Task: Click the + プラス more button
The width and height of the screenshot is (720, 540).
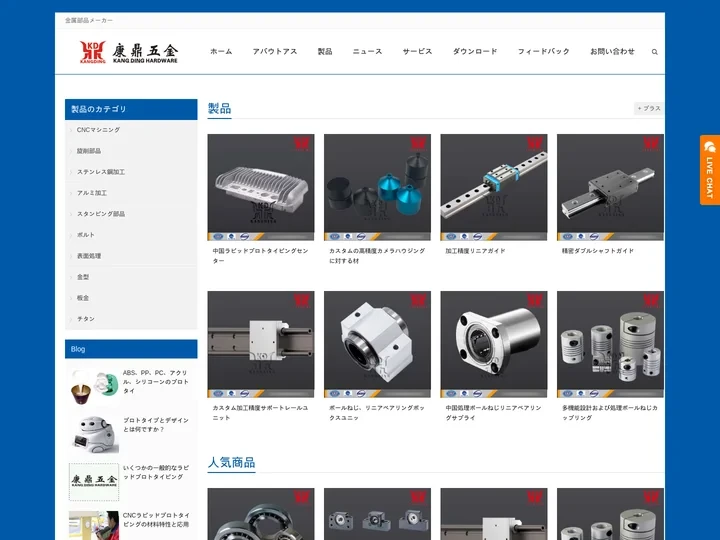Action: [x=649, y=108]
